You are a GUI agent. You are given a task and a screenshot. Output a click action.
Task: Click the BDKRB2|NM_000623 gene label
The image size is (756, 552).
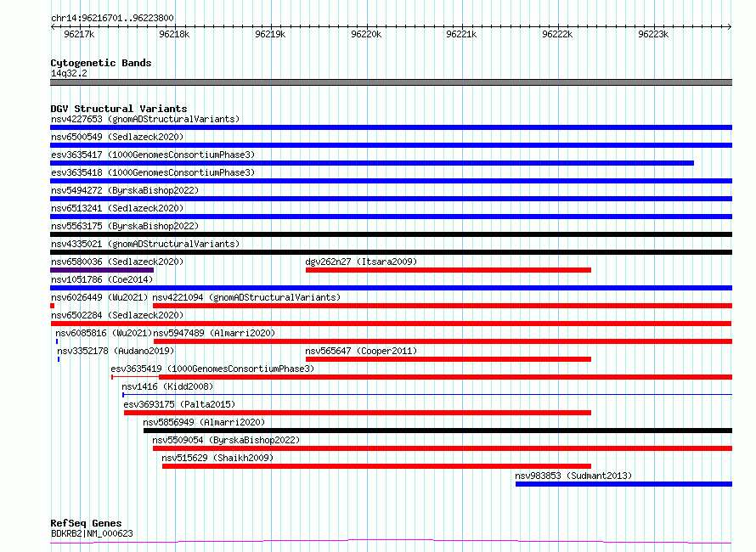(x=92, y=533)
